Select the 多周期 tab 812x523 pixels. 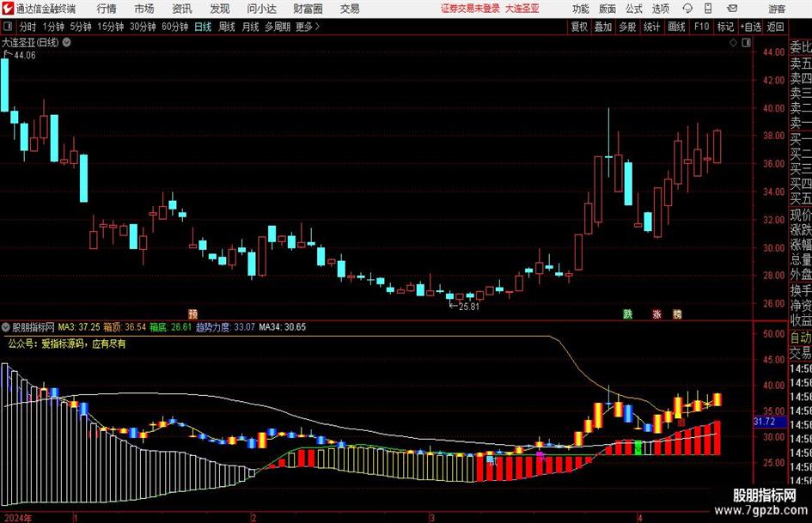pos(278,27)
